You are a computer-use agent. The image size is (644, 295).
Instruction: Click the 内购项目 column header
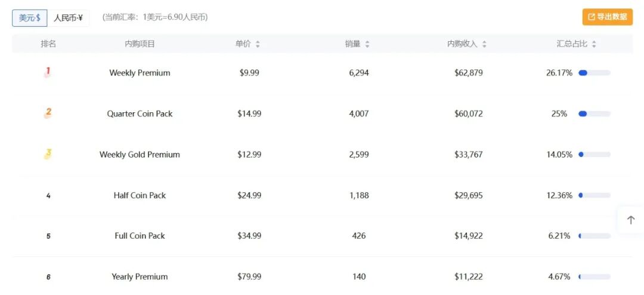click(140, 44)
